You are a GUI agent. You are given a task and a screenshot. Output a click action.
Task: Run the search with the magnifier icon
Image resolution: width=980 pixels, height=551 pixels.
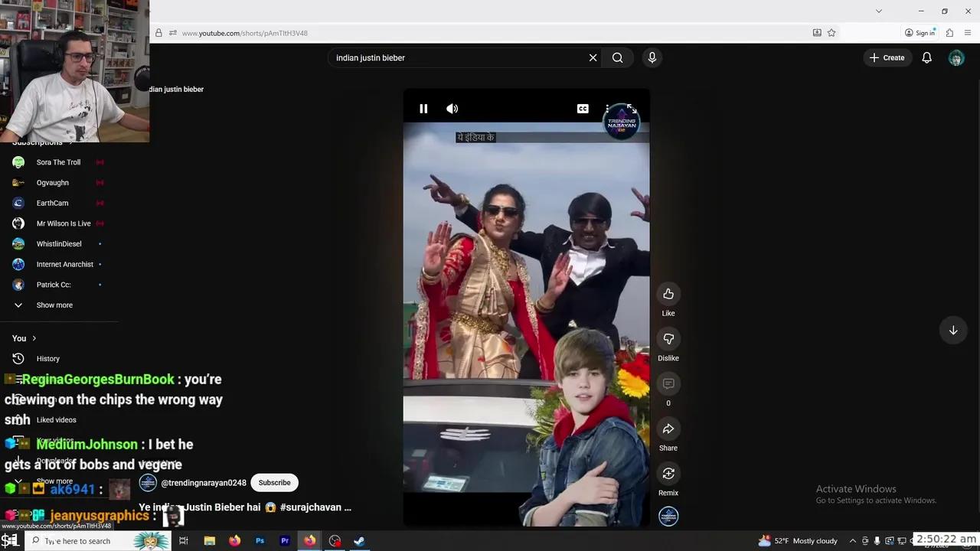[x=617, y=57]
